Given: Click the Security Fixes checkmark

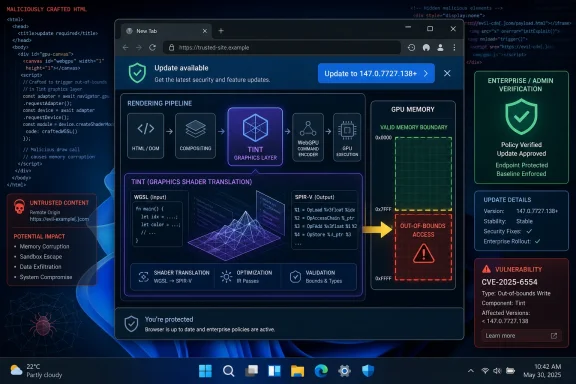Looking at the screenshot, I should click(x=529, y=231).
